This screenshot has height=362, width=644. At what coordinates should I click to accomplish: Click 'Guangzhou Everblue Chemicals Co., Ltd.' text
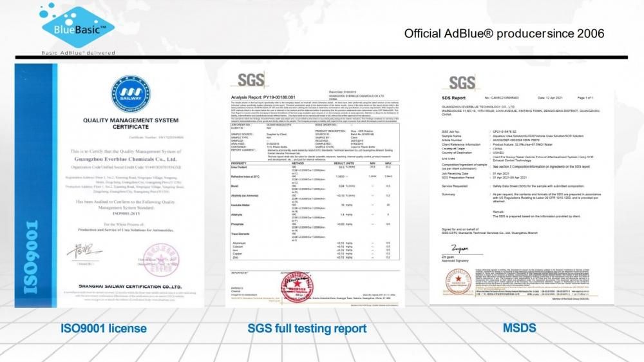click(x=126, y=159)
